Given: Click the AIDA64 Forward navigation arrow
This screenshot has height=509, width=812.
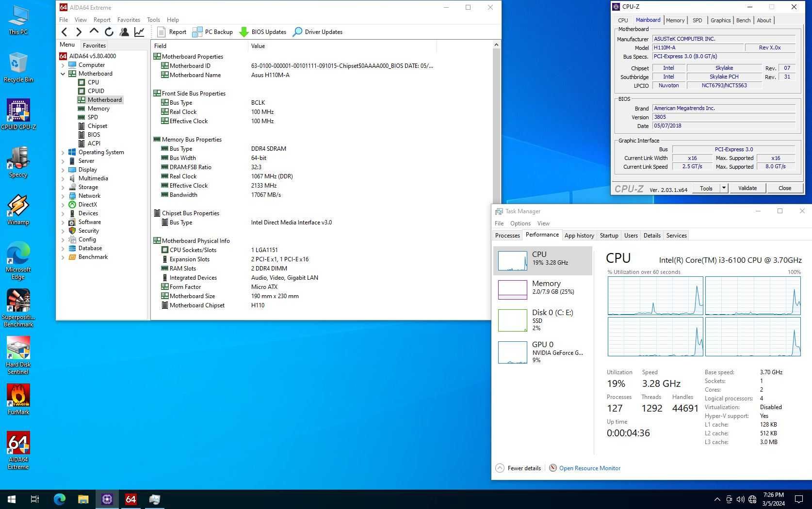Looking at the screenshot, I should 79,32.
